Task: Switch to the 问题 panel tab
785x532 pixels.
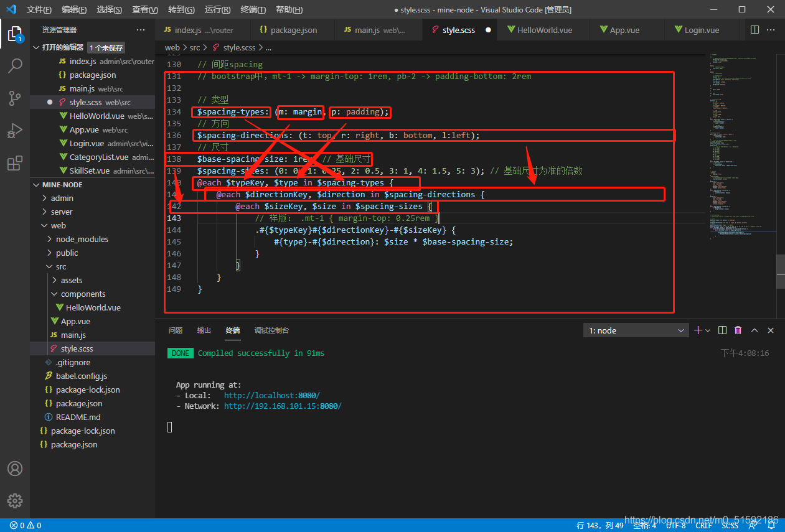Action: pyautogui.click(x=176, y=330)
